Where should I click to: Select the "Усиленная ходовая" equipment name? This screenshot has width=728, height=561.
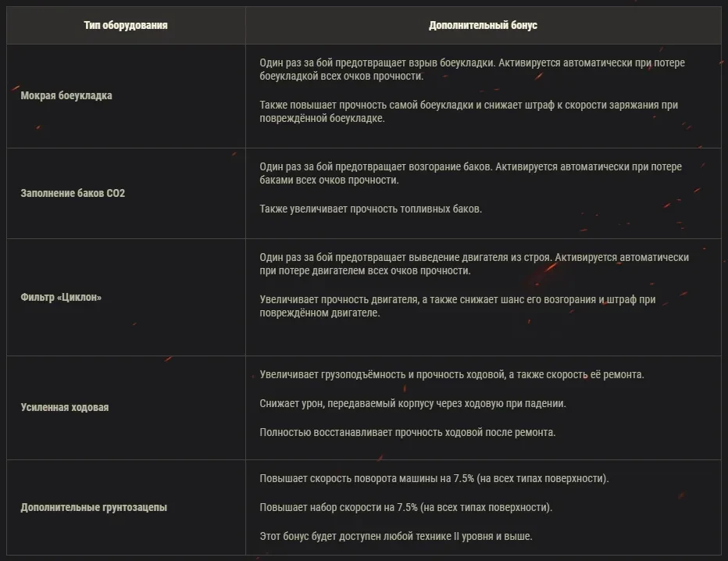(x=65, y=407)
